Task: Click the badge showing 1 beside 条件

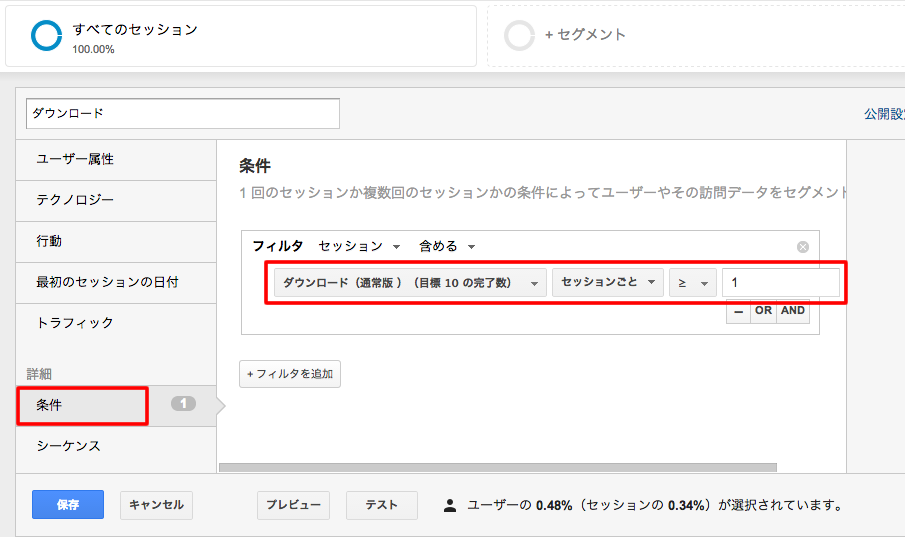Action: click(x=184, y=404)
